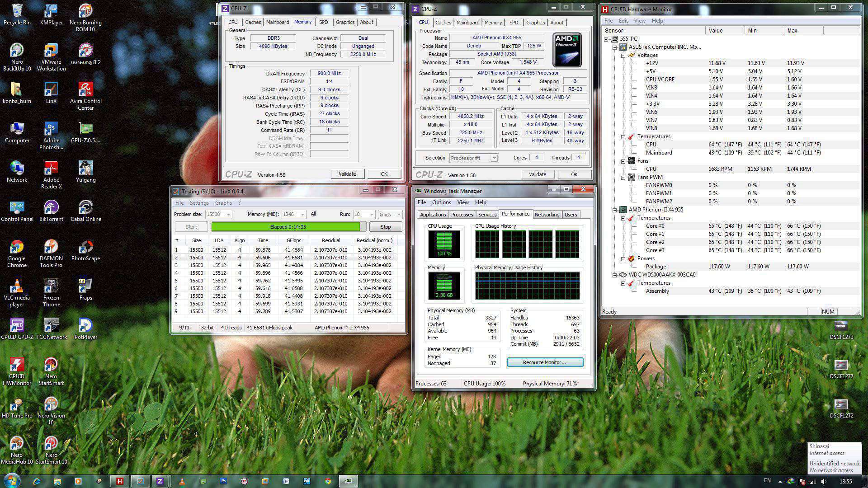Collapse the WDC WD5000AAKX hard drive node
Viewport: 868px width, 488px height.
point(614,275)
